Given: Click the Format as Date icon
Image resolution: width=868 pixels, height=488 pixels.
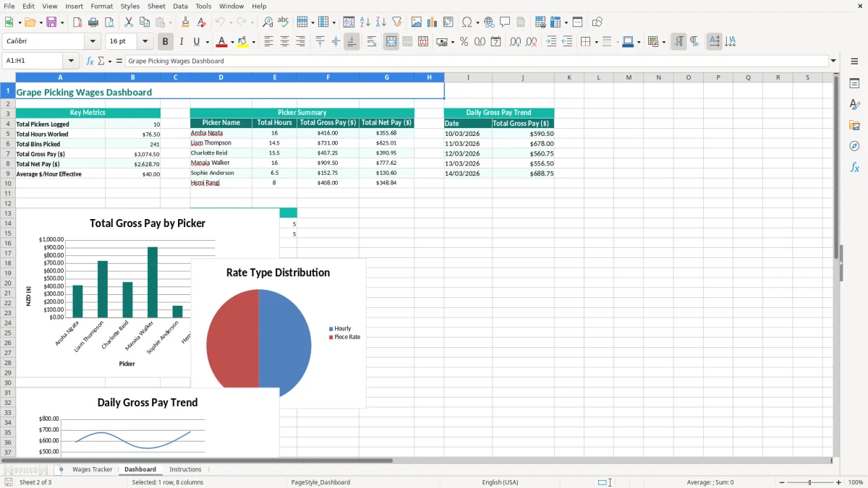Looking at the screenshot, I should [496, 42].
